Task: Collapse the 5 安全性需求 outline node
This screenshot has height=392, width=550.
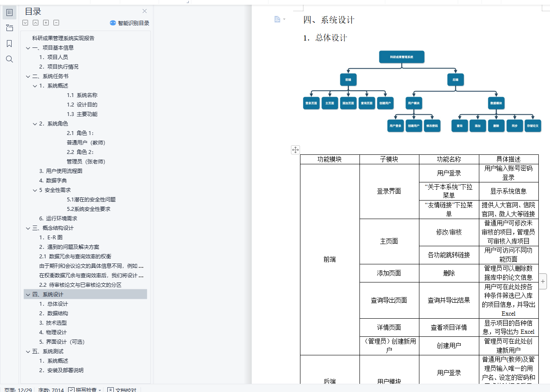Action: 35,190
